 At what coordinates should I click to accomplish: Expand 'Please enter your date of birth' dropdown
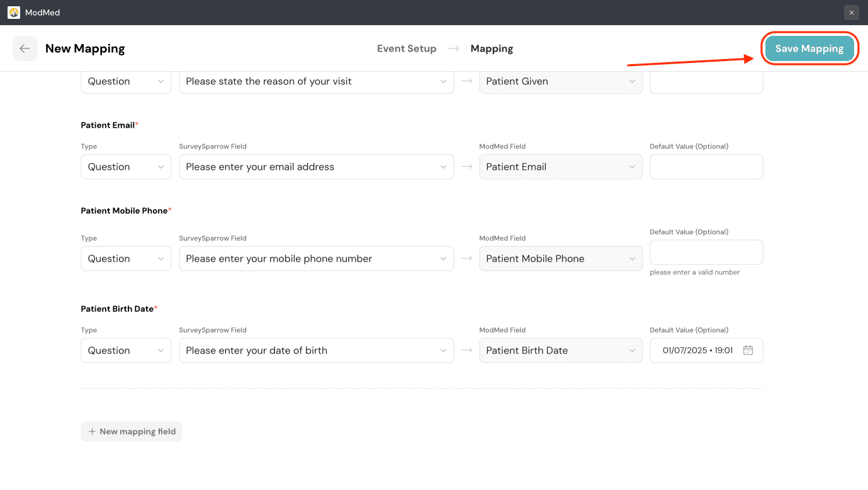tap(316, 350)
